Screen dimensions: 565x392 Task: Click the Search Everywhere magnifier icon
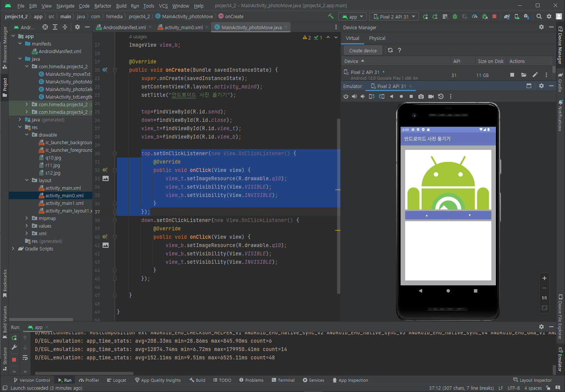coord(539,16)
